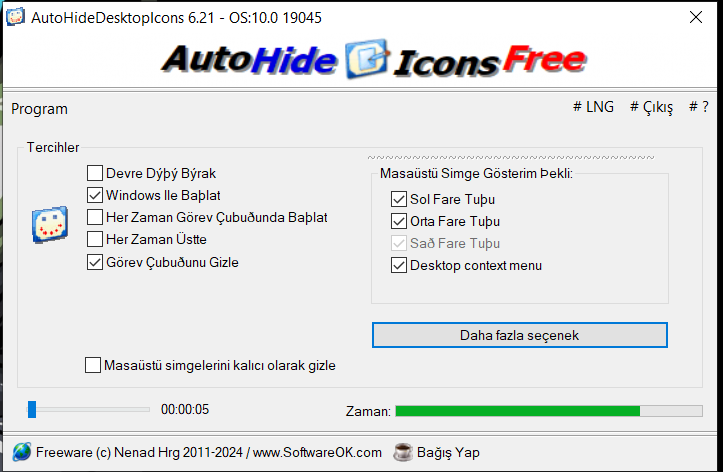
Task: Click the coffee cup donation icon
Action: (403, 452)
